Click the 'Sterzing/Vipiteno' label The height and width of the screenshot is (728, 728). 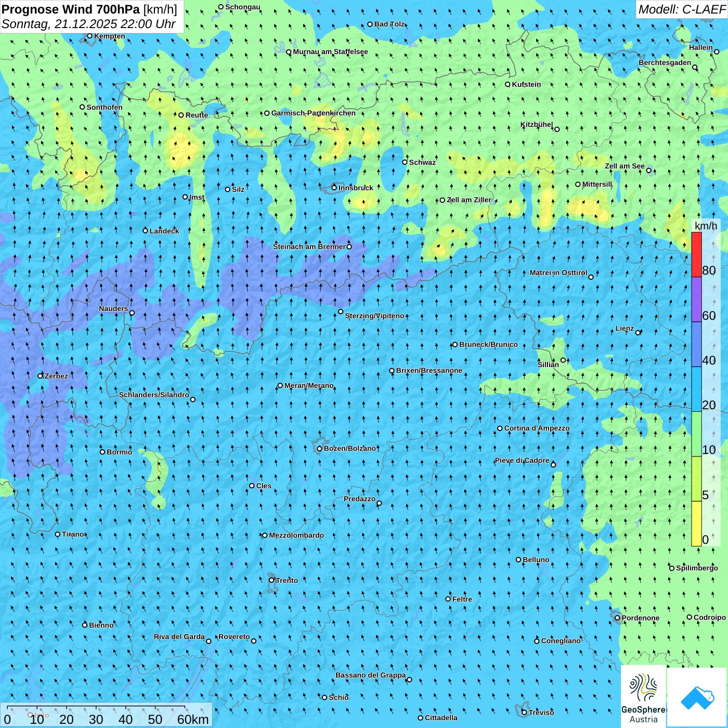[374, 316]
